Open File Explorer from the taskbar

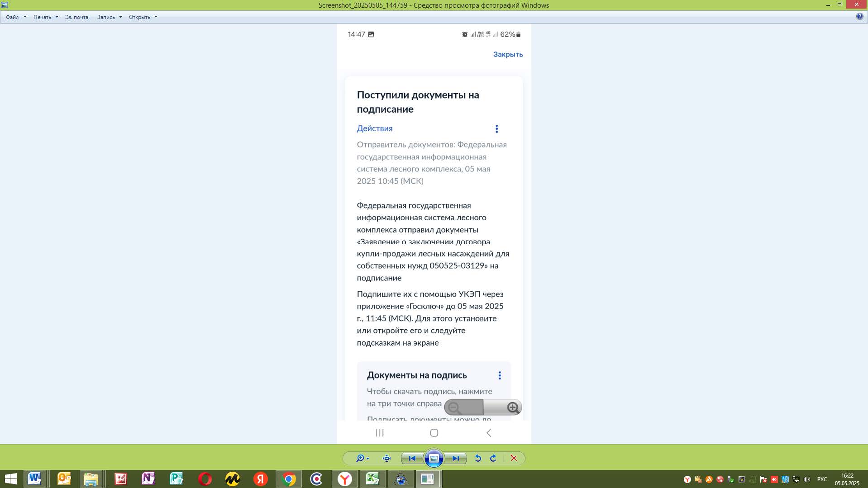click(x=91, y=479)
